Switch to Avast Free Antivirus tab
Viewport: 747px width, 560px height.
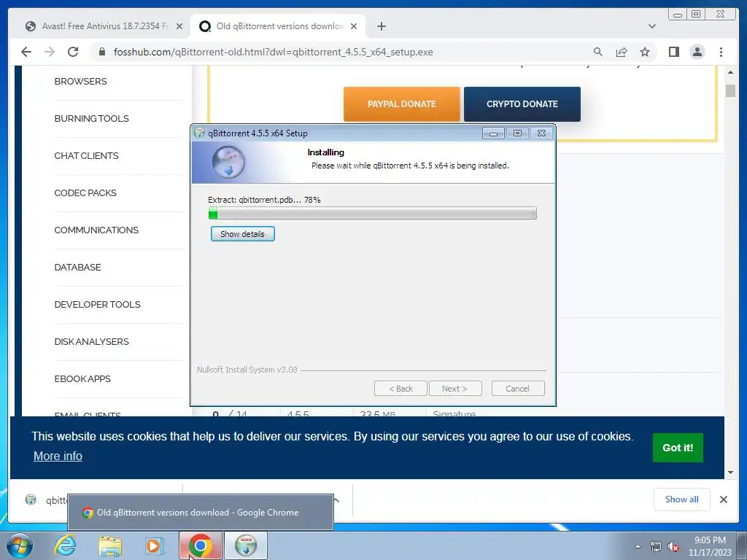[104, 26]
